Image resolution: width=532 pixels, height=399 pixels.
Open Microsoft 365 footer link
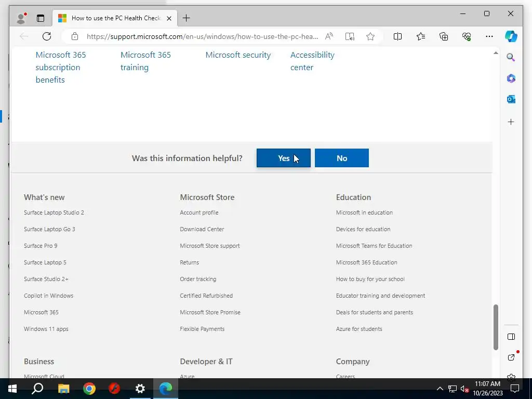click(41, 312)
